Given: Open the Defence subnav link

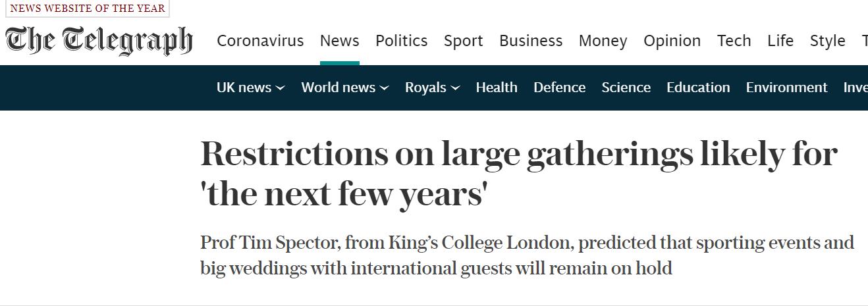Looking at the screenshot, I should 559,88.
